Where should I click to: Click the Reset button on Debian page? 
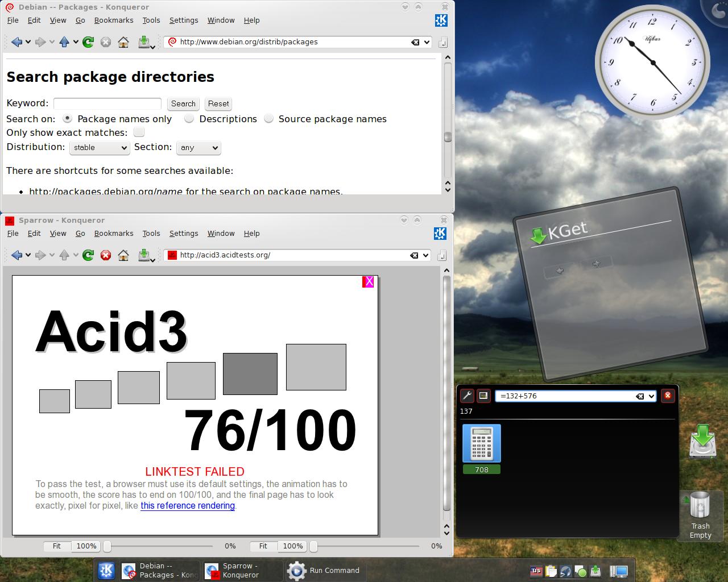(218, 103)
